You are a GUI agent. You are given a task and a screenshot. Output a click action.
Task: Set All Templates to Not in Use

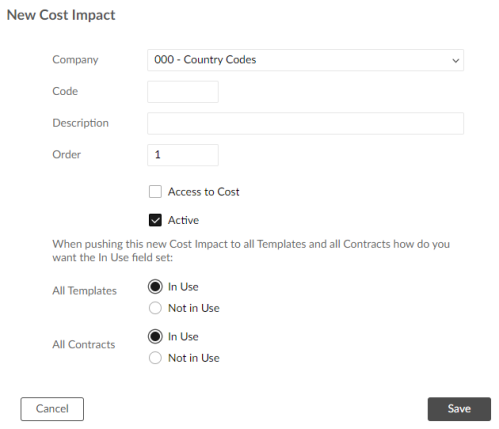(x=155, y=308)
